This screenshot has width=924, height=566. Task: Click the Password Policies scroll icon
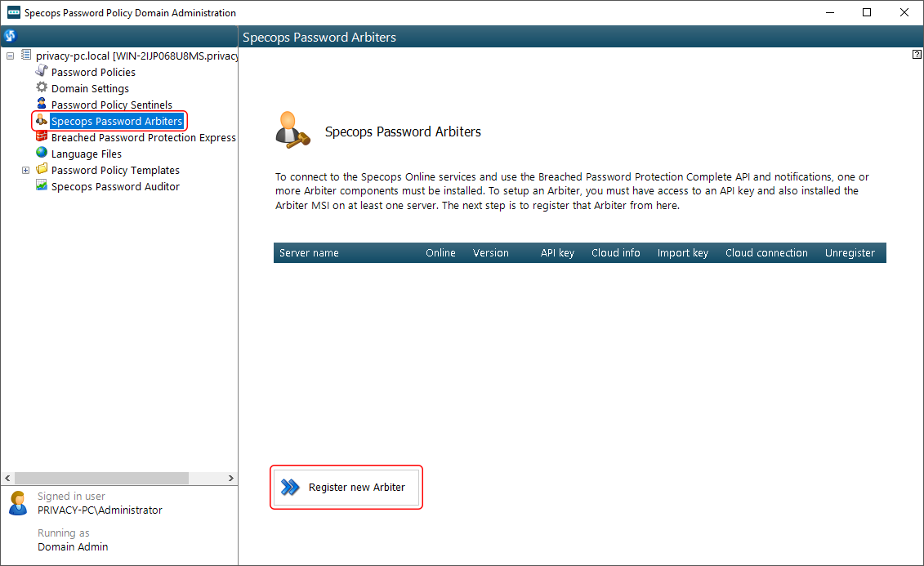41,71
